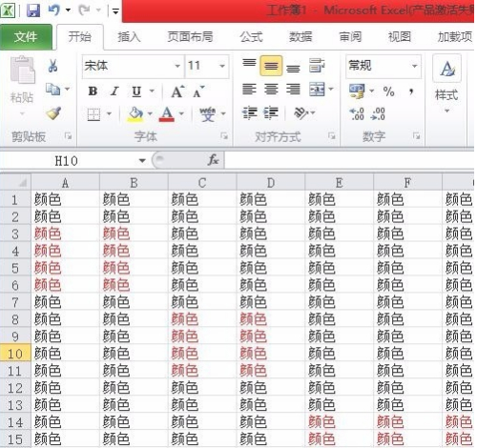Click the Percent Style icon

[388, 92]
